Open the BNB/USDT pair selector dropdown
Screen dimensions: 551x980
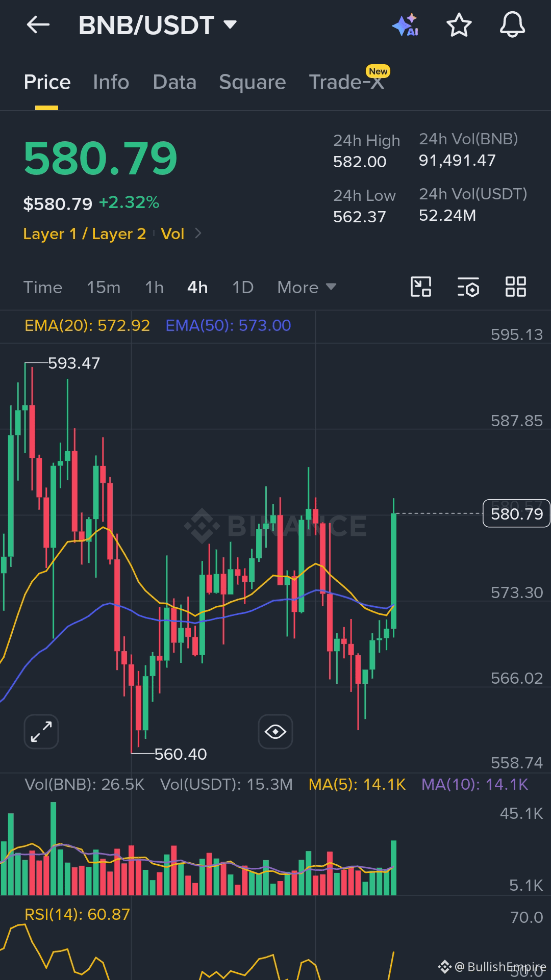158,25
